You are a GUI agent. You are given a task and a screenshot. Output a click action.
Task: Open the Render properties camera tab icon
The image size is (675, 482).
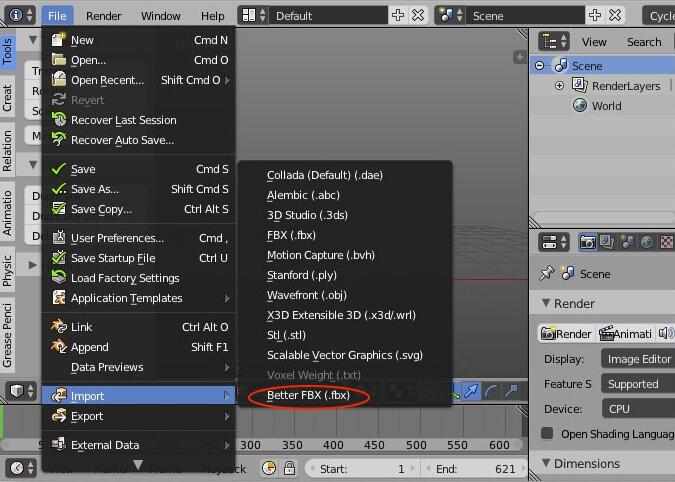[x=589, y=242]
